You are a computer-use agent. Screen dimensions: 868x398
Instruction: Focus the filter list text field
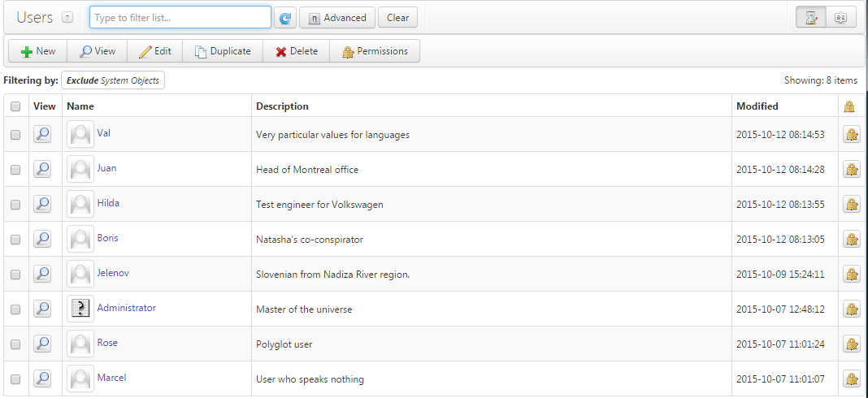click(180, 18)
